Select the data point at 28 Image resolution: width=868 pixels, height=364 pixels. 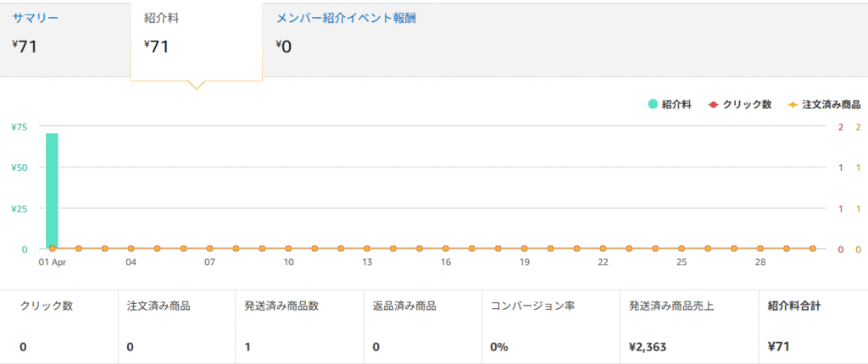pos(760,249)
